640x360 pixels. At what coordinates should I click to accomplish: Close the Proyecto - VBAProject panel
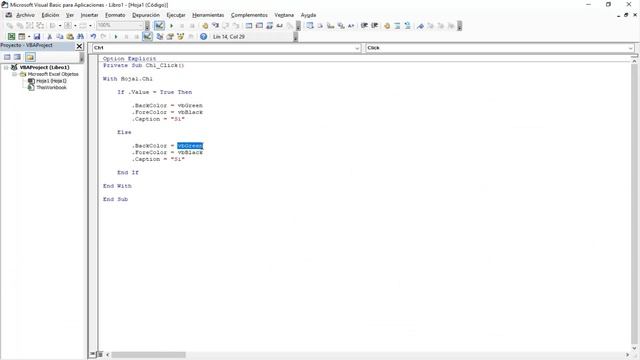(x=80, y=46)
